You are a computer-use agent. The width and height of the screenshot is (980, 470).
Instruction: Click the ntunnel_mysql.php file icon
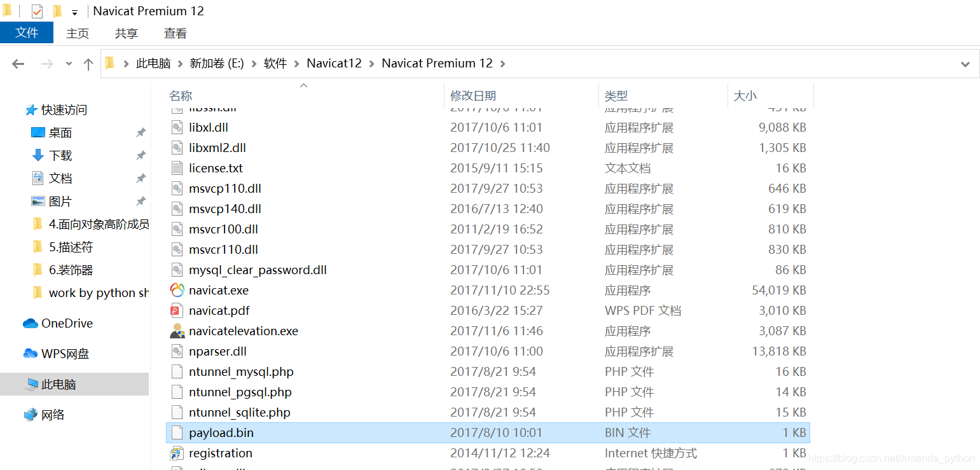(x=177, y=371)
